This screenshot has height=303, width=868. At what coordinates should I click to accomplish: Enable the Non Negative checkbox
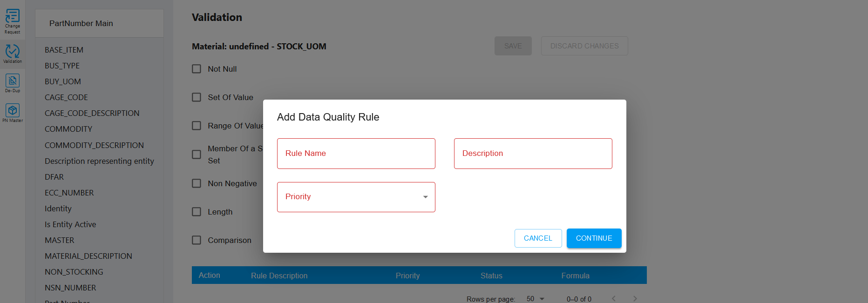point(197,183)
